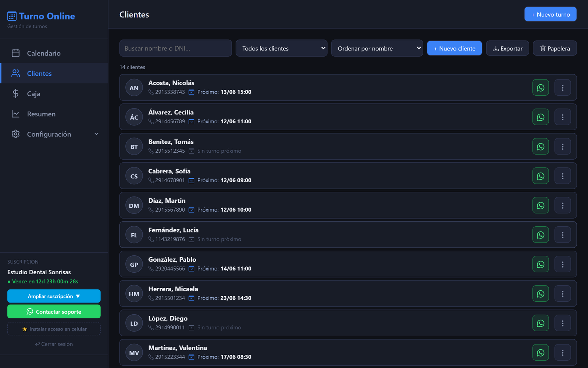This screenshot has height=368, width=588.
Task: Open WhatsApp chat for Fernández, Lucía
Action: tap(541, 235)
